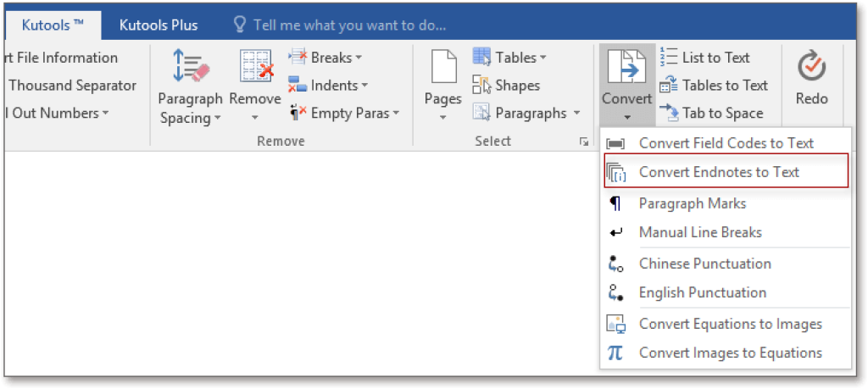Open the Select group dialog launcher
The image size is (868, 389).
[583, 142]
